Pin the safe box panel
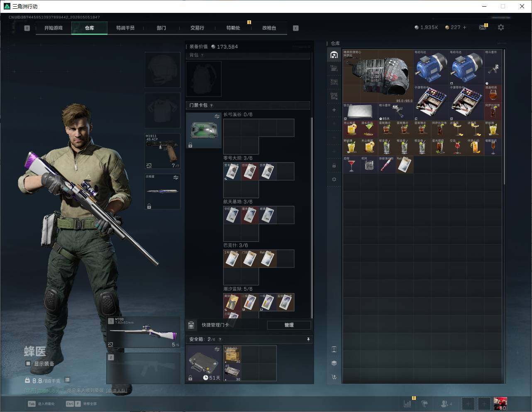 pos(308,339)
